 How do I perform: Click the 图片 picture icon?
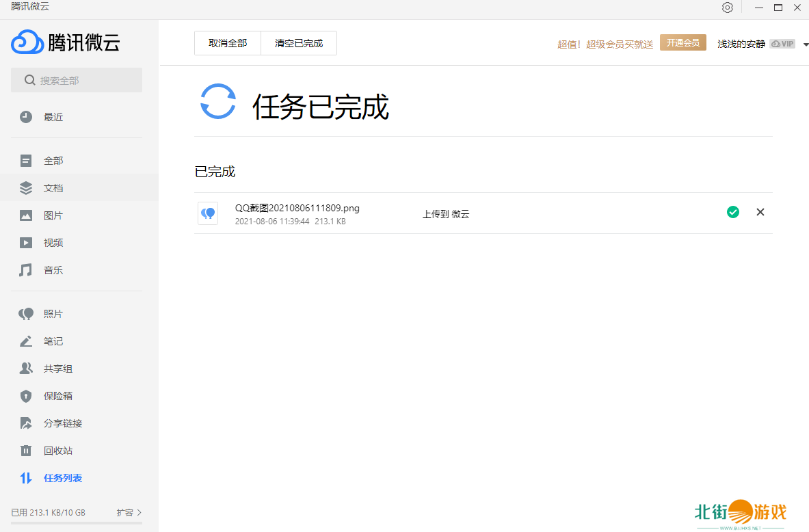point(26,215)
